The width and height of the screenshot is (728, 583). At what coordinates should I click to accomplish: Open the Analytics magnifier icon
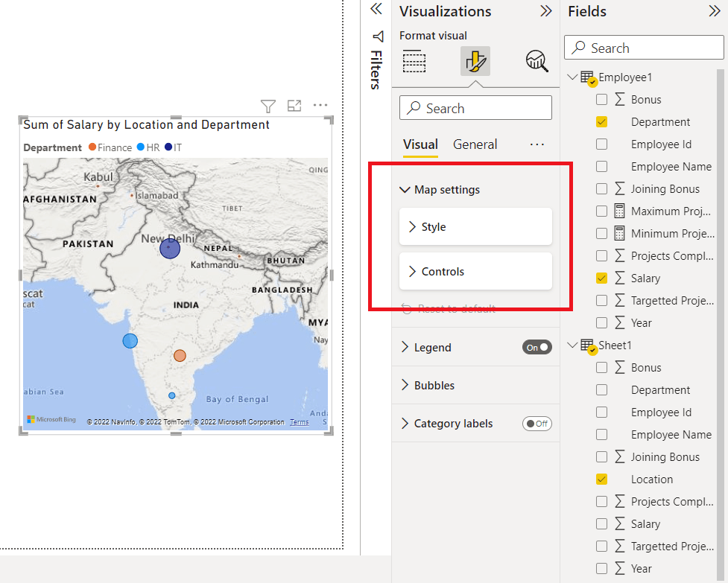tap(536, 61)
